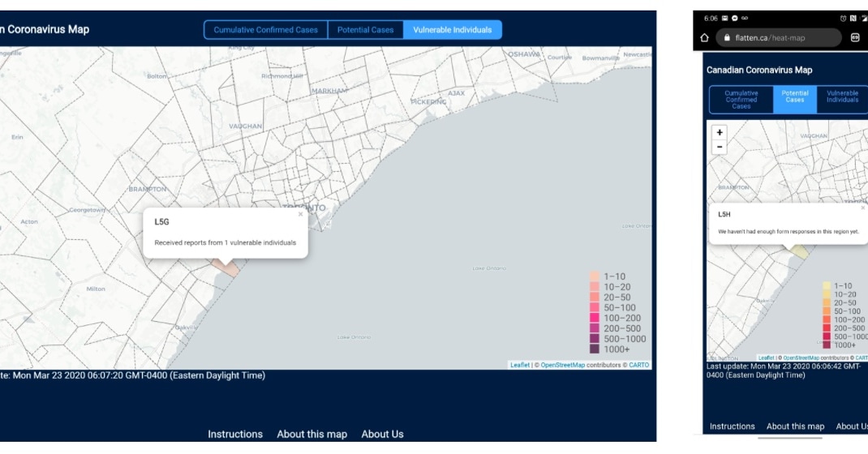This screenshot has width=868, height=454.
Task: Click the BRAMPTON label on the desktop map
Action: [148, 189]
